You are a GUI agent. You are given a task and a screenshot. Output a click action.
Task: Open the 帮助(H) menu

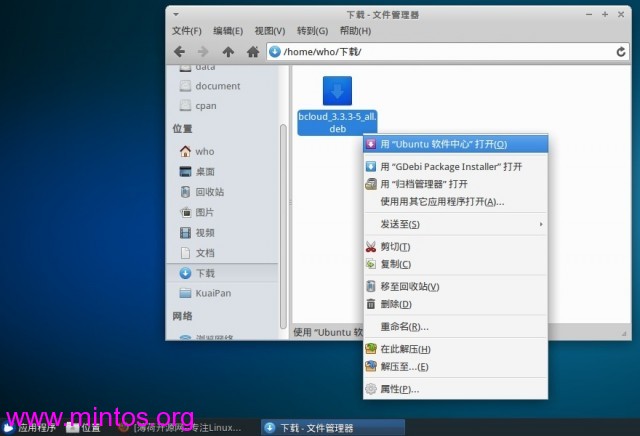point(355,31)
